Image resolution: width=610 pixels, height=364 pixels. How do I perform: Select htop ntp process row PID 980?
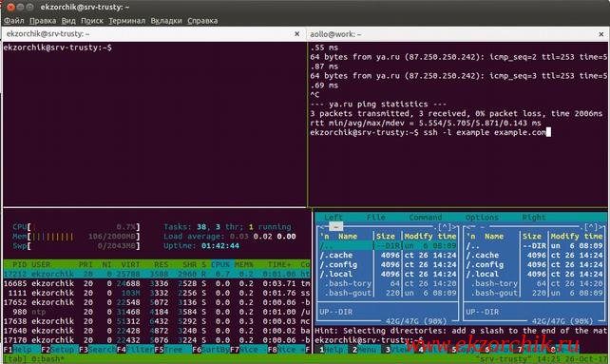[x=157, y=312]
